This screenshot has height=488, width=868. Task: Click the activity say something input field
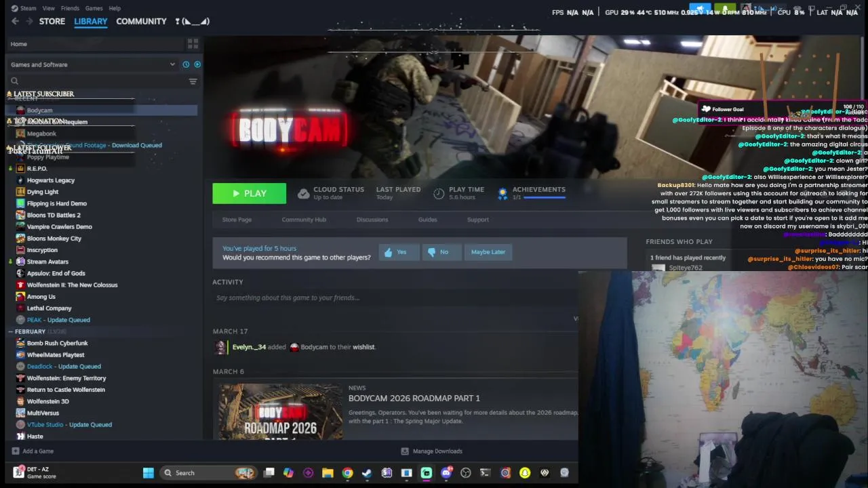(395, 298)
